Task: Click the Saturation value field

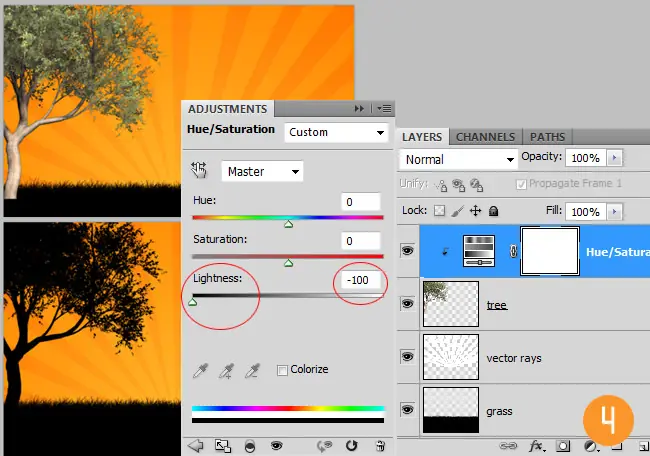Action: pyautogui.click(x=361, y=241)
